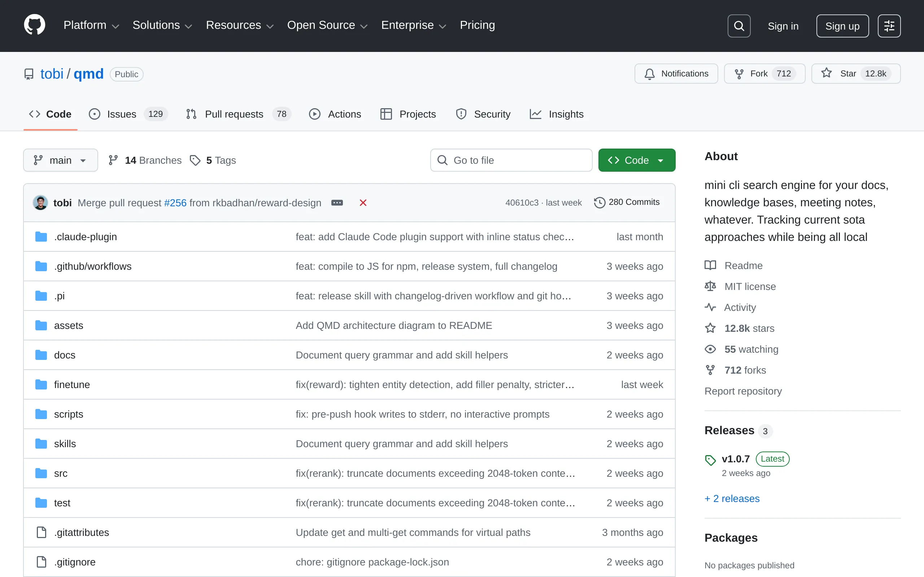
Task: Open commit history via the 280 Commits clock icon
Action: [x=599, y=202]
